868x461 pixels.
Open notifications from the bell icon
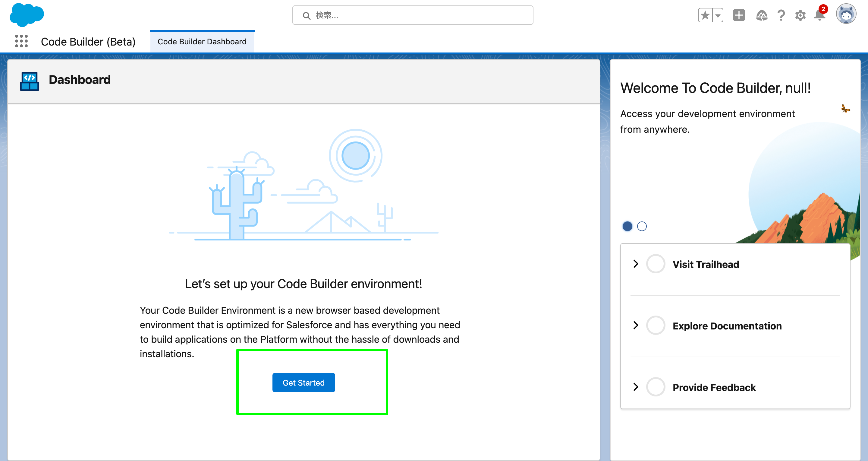(x=819, y=15)
